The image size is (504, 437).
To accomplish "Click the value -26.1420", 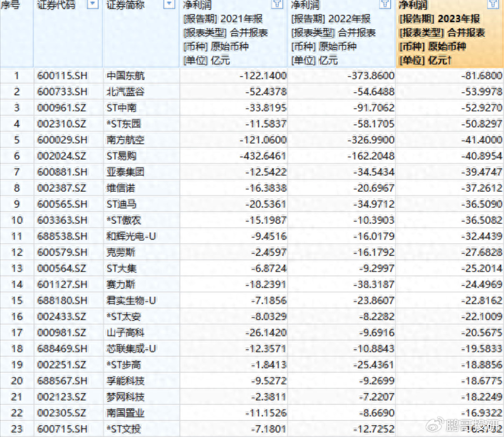I will pos(266,332).
